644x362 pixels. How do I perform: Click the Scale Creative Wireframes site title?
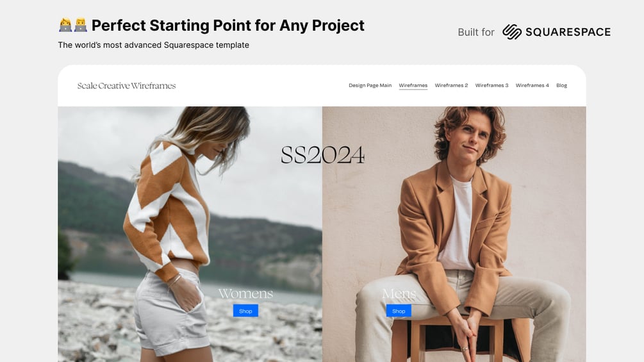click(126, 85)
